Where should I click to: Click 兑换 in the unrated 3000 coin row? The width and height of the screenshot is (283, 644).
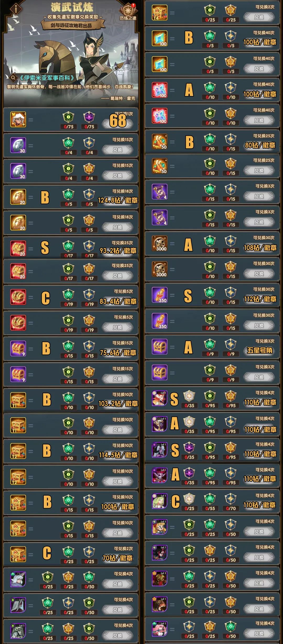point(259,274)
